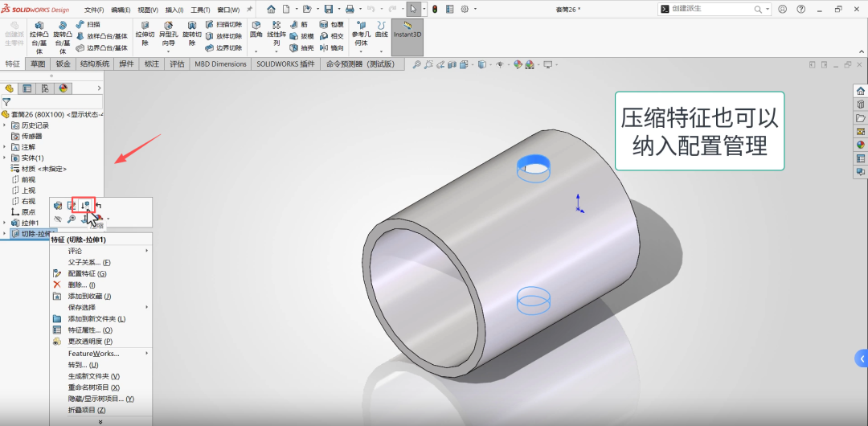Image resolution: width=868 pixels, height=426 pixels.
Task: Click the Mirror (镜向) tool
Action: (331, 47)
